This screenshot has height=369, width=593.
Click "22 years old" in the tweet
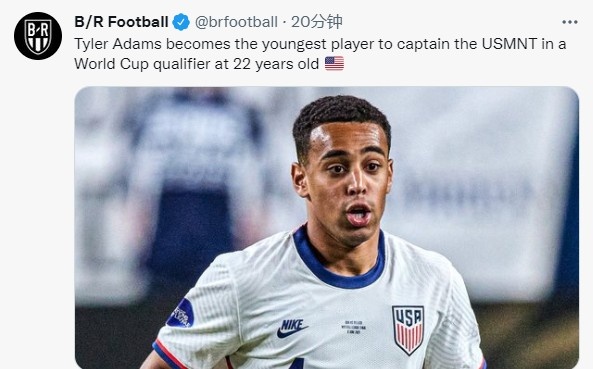pos(276,64)
